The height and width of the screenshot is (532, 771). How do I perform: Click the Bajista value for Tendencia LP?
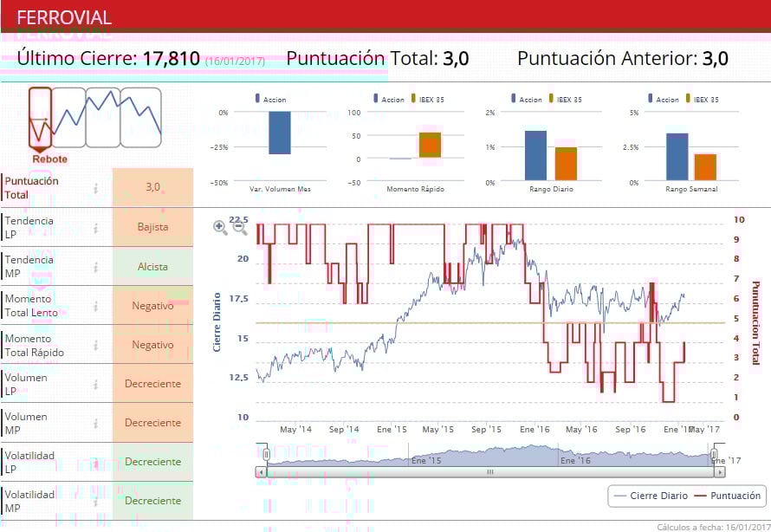tap(153, 227)
